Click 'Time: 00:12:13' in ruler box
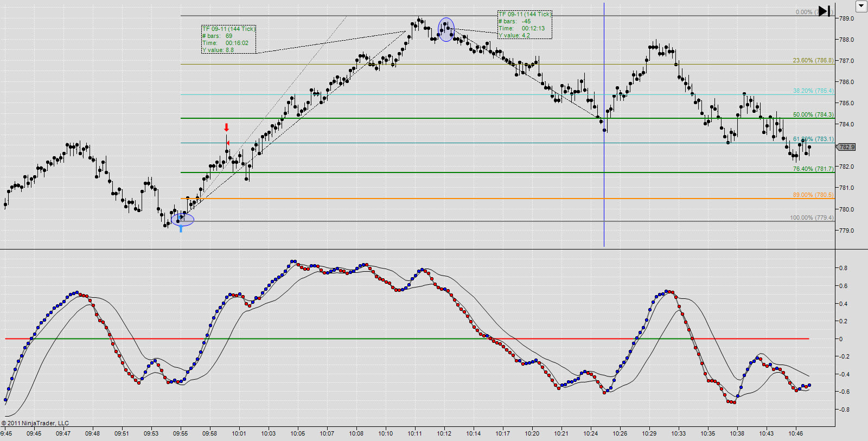This screenshot has height=441, width=868. 522,28
